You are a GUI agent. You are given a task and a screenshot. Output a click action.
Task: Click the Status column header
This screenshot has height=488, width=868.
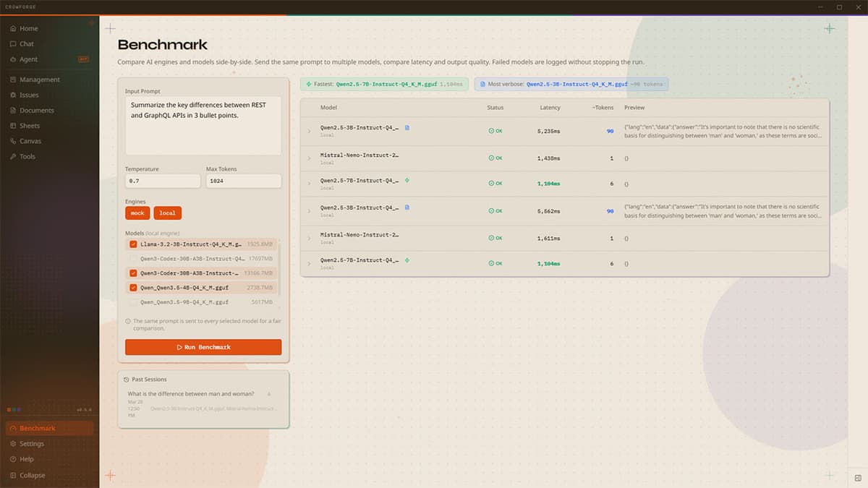(x=495, y=108)
